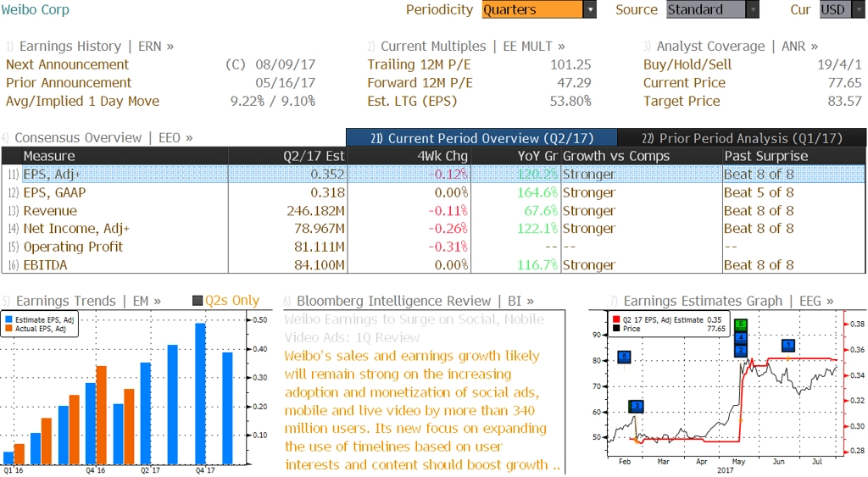The height and width of the screenshot is (477, 868).
Task: Switch to Prior Period Analysis (Q1/17) tab
Action: (x=742, y=138)
